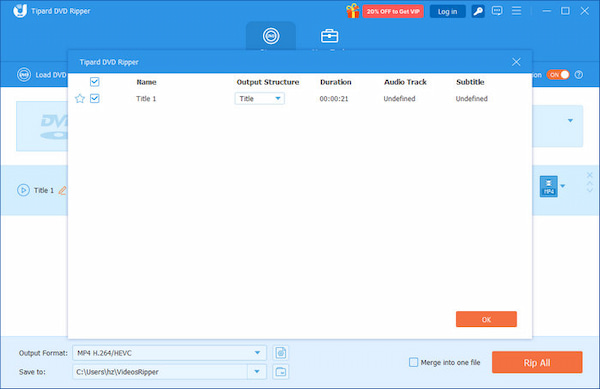Image resolution: width=600 pixels, height=389 pixels.
Task: Click the Load DVD label
Action: coord(51,75)
